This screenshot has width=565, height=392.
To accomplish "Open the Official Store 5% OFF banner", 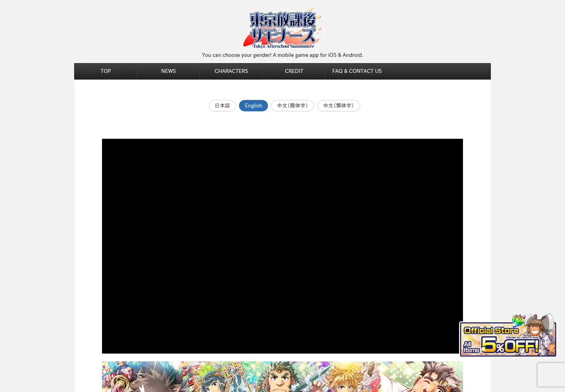I will coord(508,335).
